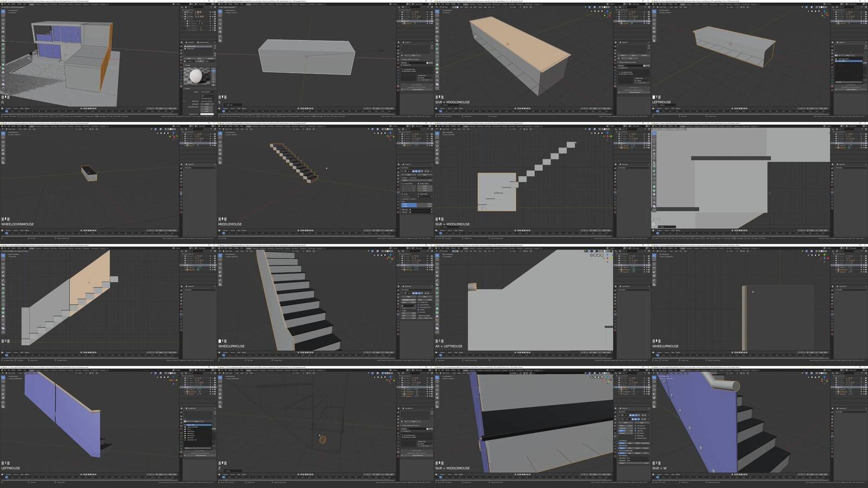The height and width of the screenshot is (488, 868).
Task: Toggle Merge checkbox in the plain MIDDLEMOUSE frame's modifier
Action: [403, 194]
